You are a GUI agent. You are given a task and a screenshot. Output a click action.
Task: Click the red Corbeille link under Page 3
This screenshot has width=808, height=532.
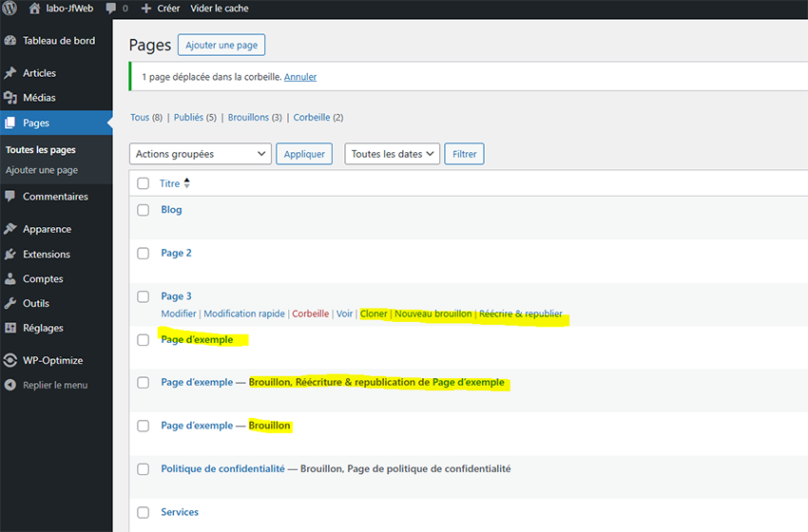click(x=311, y=313)
